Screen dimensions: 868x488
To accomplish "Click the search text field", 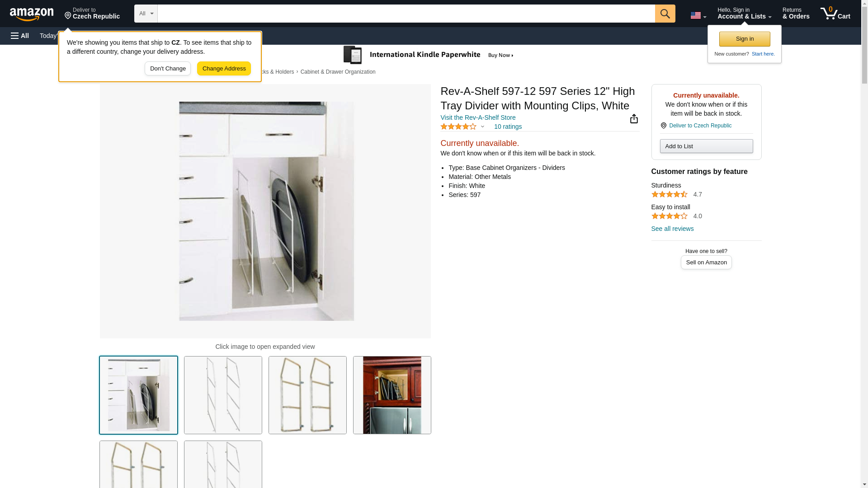I will [x=406, y=14].
